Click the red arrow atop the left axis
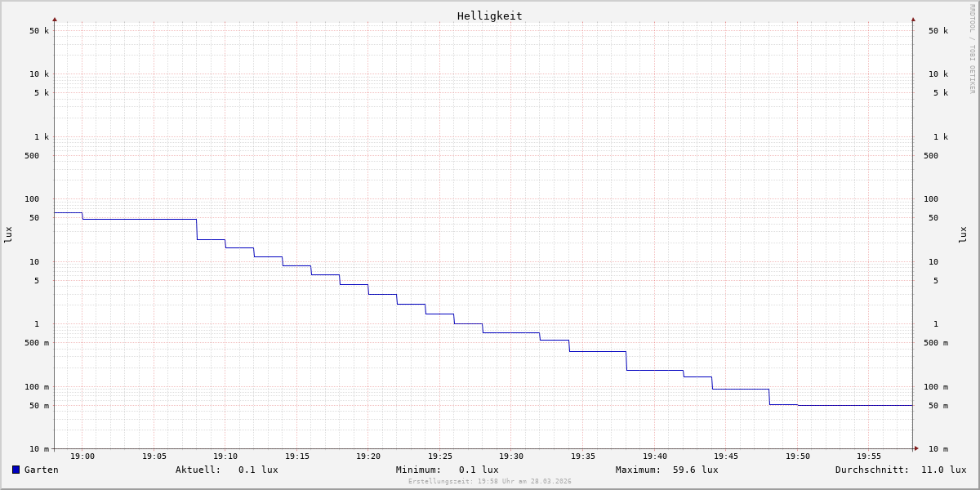The width and height of the screenshot is (980, 490). pyautogui.click(x=55, y=19)
